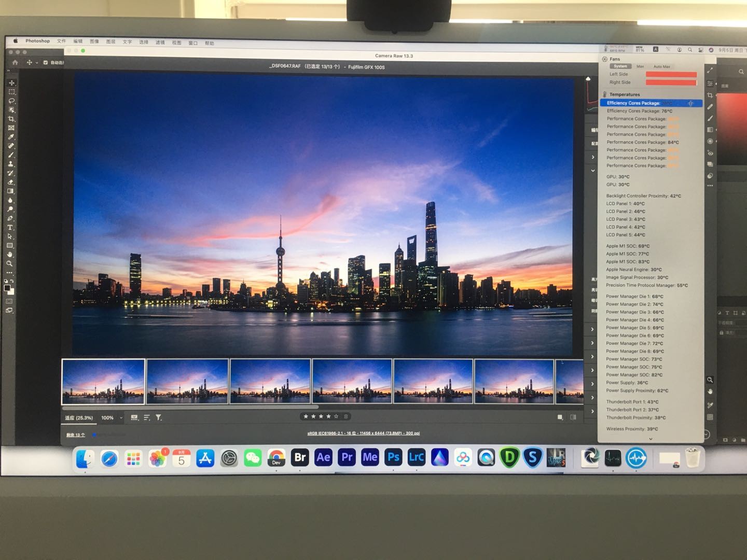Toggle the auto-select checkbox in options bar
The image size is (747, 560).
tap(46, 63)
